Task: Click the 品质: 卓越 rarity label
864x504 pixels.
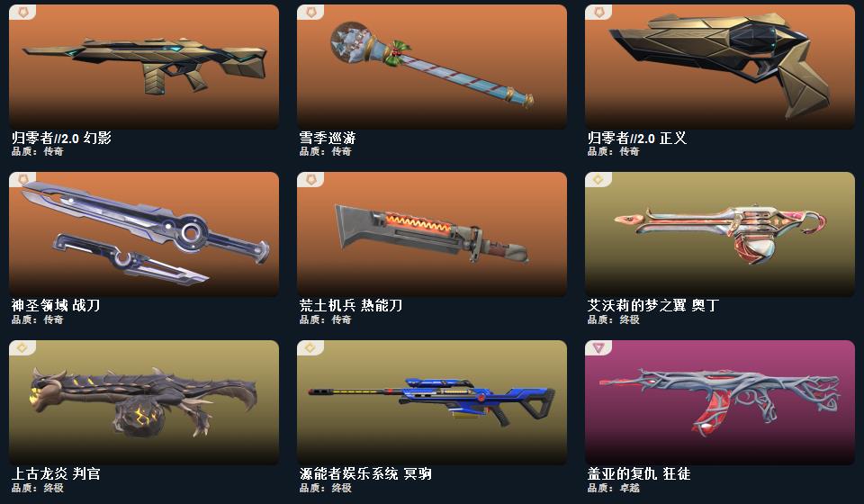Action: [x=613, y=488]
